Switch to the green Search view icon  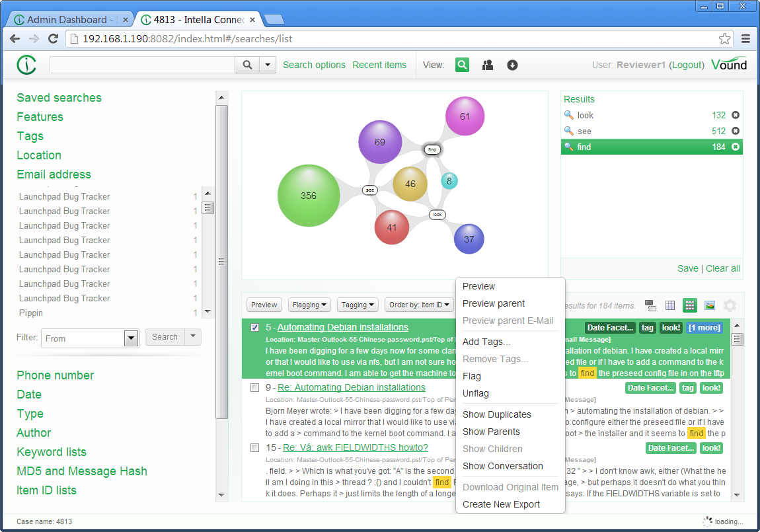click(462, 65)
